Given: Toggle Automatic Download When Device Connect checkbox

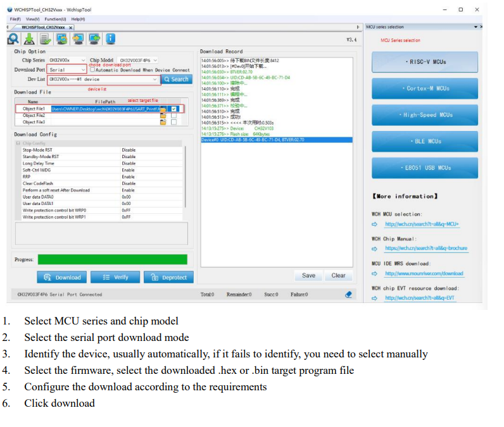Looking at the screenshot, I should tap(92, 70).
